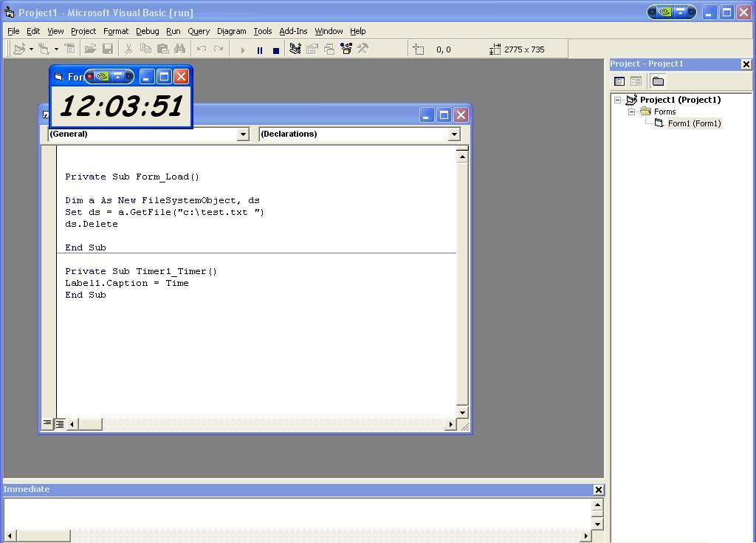The image size is (756, 543).
Task: Click the Undo arrow icon
Action: tap(202, 49)
